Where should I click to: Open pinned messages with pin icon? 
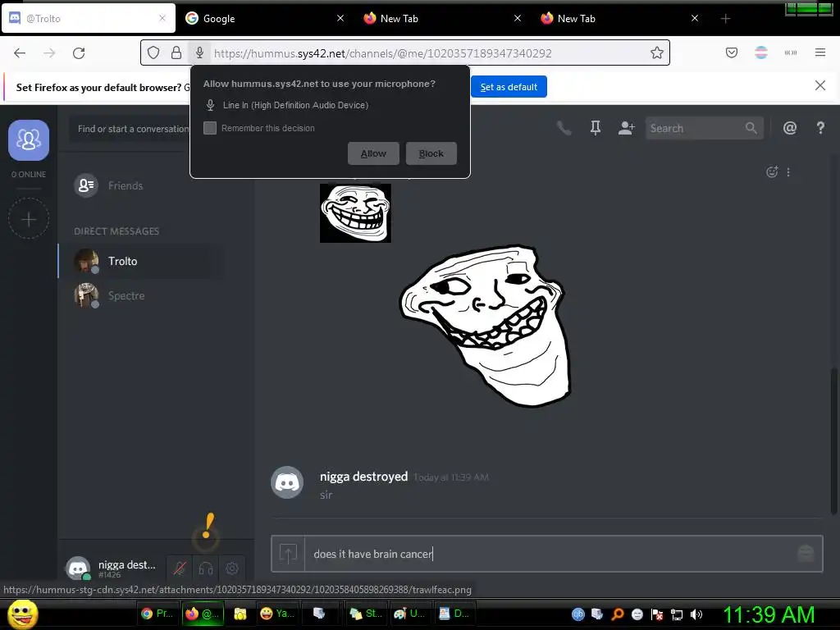coord(596,128)
